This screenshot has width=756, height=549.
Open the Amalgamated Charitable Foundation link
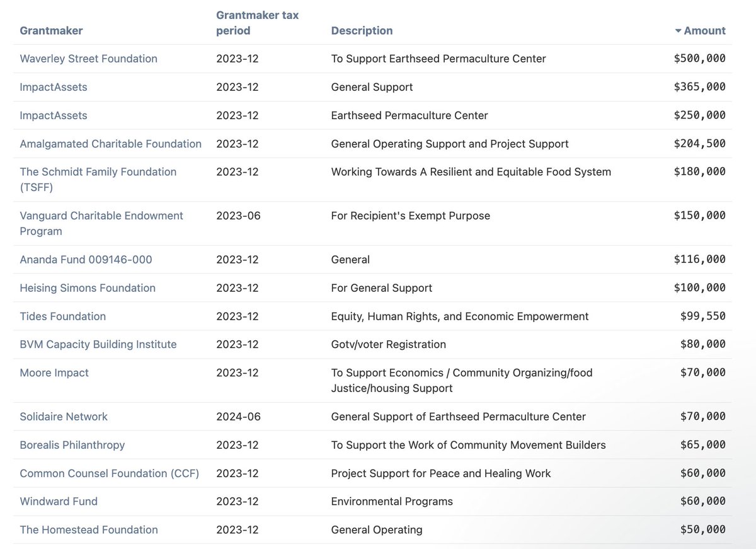click(x=110, y=144)
